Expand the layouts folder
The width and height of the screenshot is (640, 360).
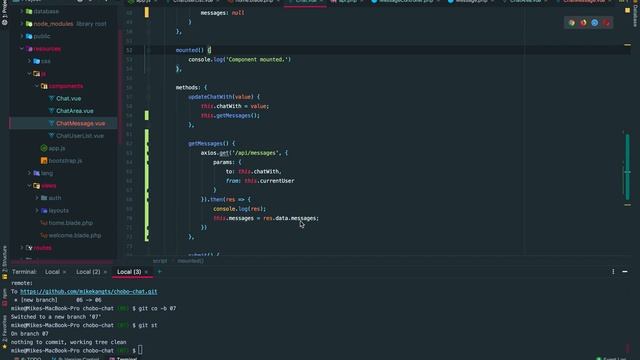pos(37,210)
